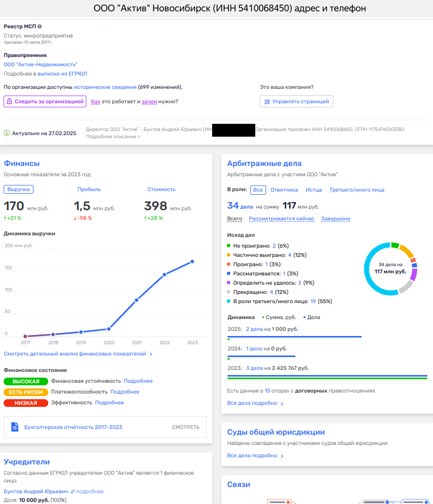Click third-party role count 19
Screen dimensions: 433x504
(313, 301)
